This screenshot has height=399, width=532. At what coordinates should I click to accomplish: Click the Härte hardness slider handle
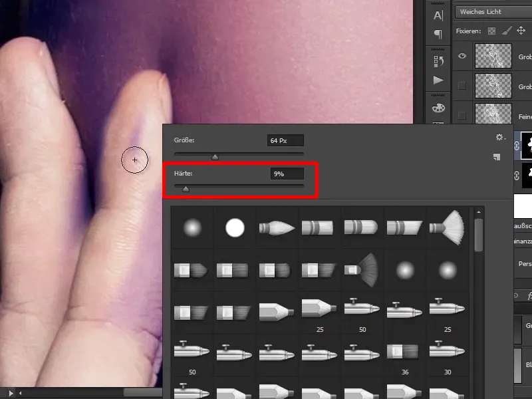pyautogui.click(x=186, y=189)
